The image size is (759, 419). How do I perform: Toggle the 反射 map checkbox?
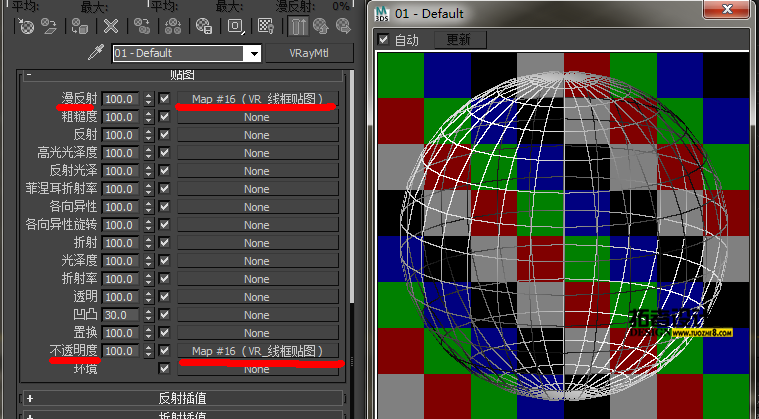pyautogui.click(x=165, y=135)
